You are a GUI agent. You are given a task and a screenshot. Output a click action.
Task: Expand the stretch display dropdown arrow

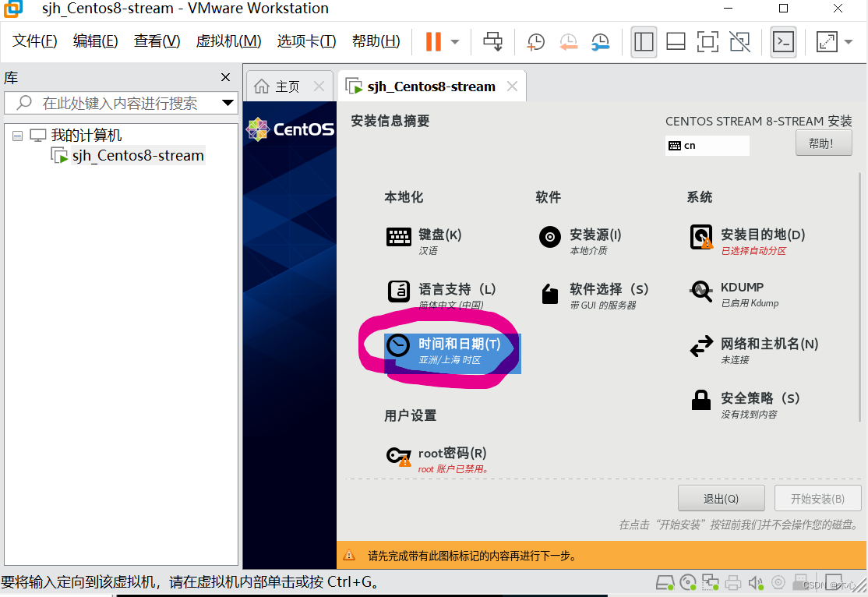point(849,41)
